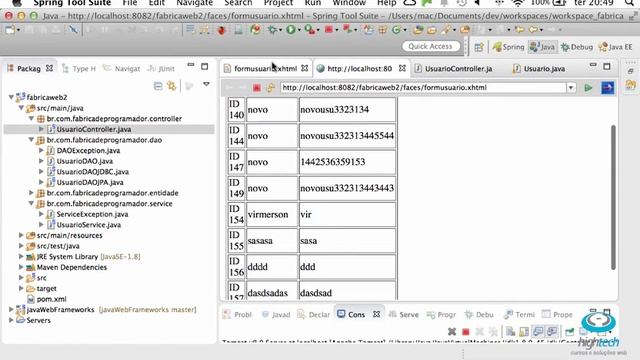
Task: Click the browser URL address field
Action: click(x=423, y=88)
